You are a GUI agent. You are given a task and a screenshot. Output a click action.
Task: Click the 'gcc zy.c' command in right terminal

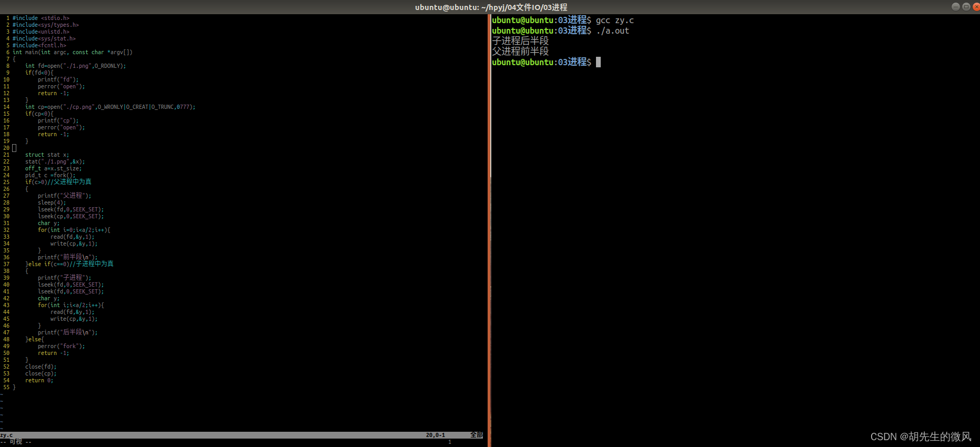click(615, 21)
